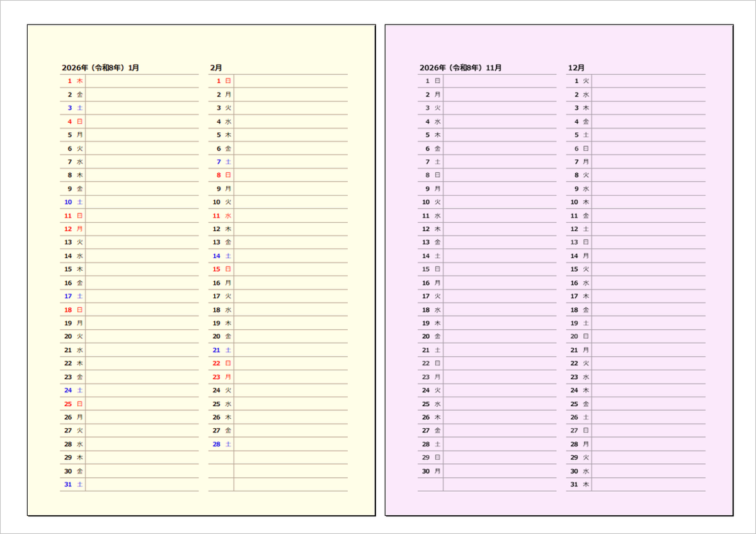Click the memo line for January 1 (木)
Viewport: 756px width, 534px height.
pyautogui.click(x=142, y=81)
